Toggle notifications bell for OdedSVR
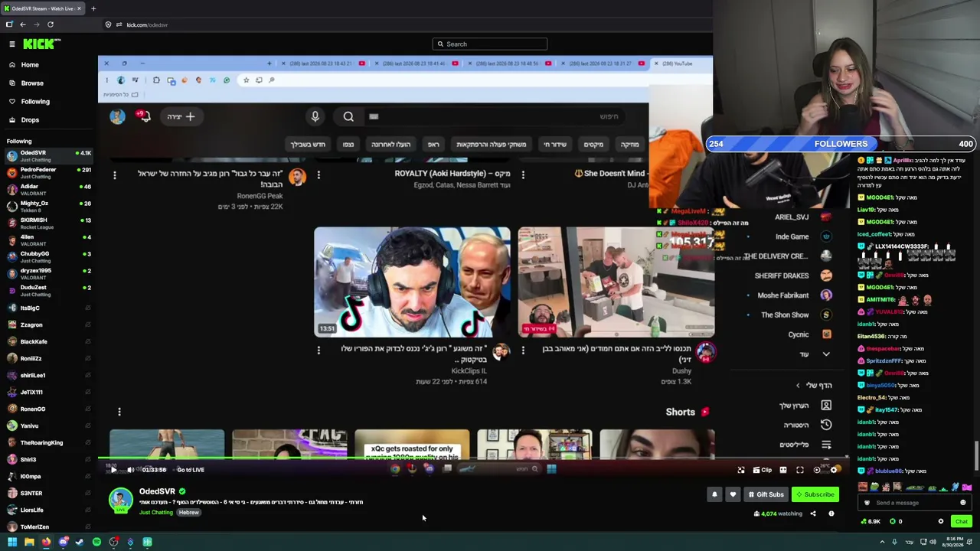The image size is (980, 551). pos(714,494)
